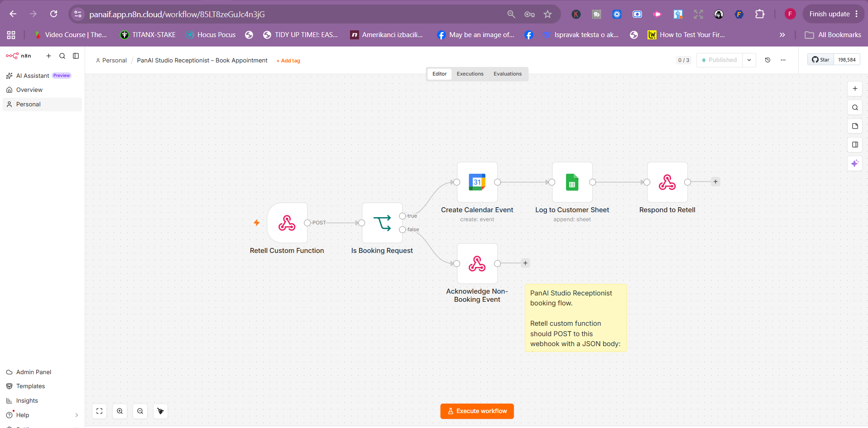The image size is (868, 428).
Task: Switch to the Editor tab
Action: [x=439, y=74]
